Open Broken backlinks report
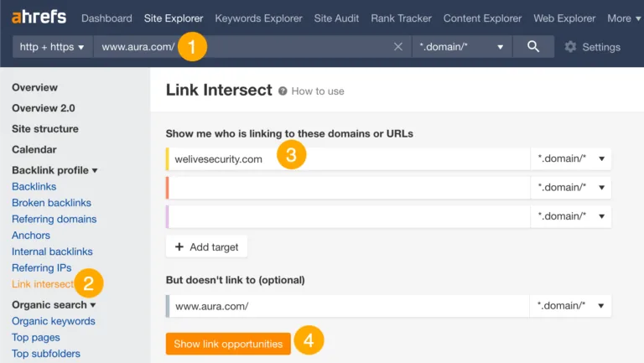The image size is (644, 363). pyautogui.click(x=51, y=203)
